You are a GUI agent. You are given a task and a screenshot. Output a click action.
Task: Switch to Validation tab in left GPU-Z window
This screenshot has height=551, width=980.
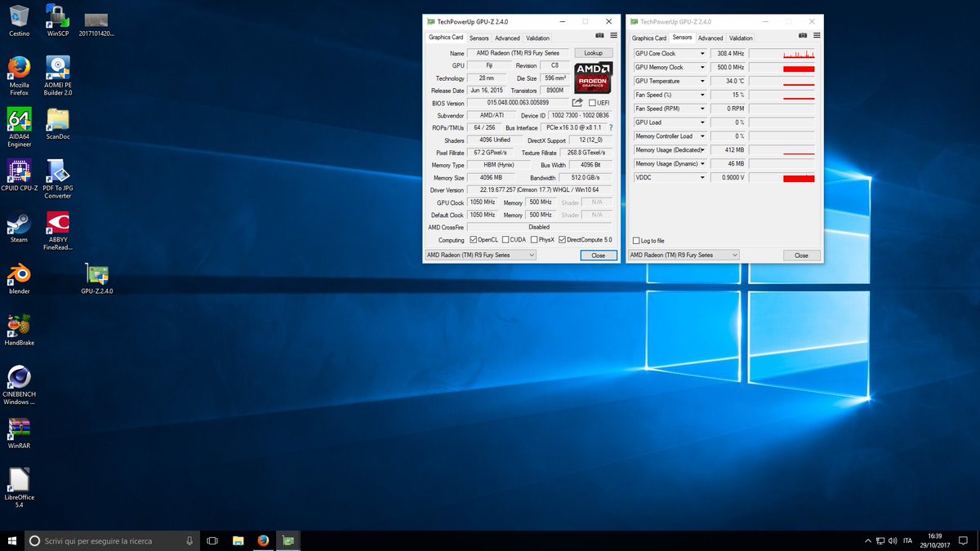[x=537, y=38]
